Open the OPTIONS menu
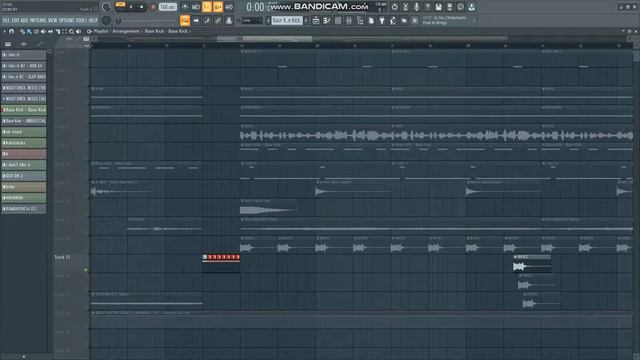The image size is (640, 360). pos(67,20)
